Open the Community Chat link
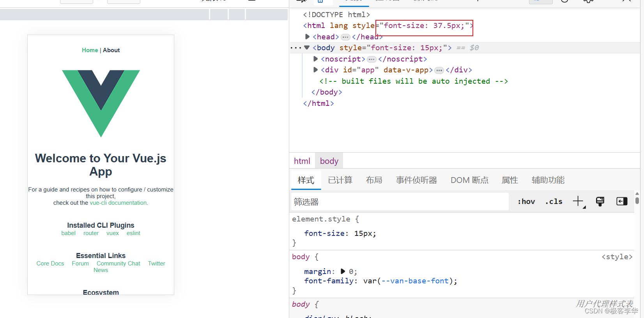 pyautogui.click(x=119, y=264)
